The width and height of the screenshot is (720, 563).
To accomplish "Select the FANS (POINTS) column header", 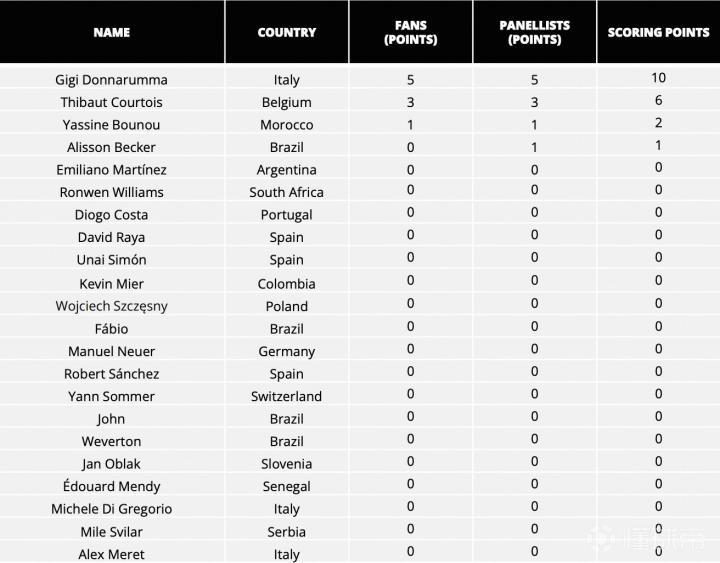I will pyautogui.click(x=410, y=32).
